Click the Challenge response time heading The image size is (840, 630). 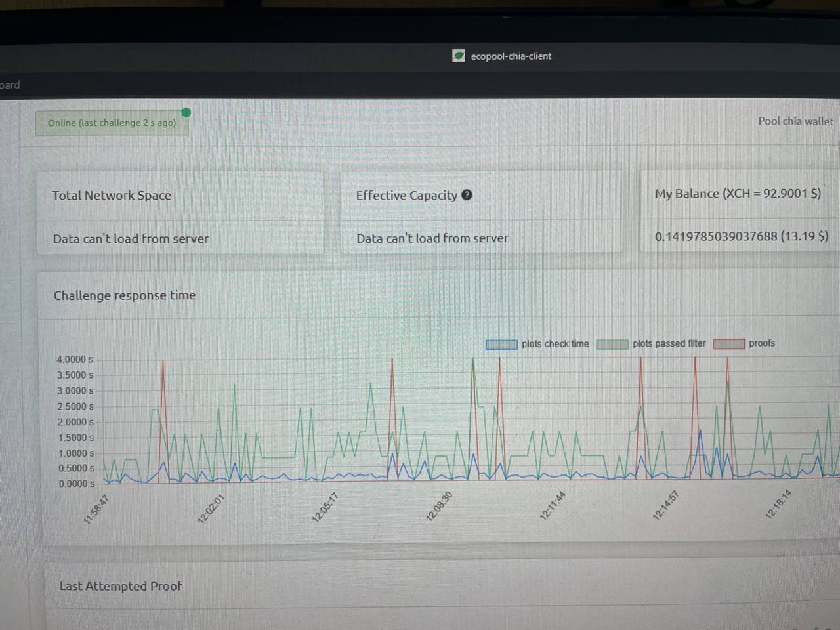coord(125,295)
